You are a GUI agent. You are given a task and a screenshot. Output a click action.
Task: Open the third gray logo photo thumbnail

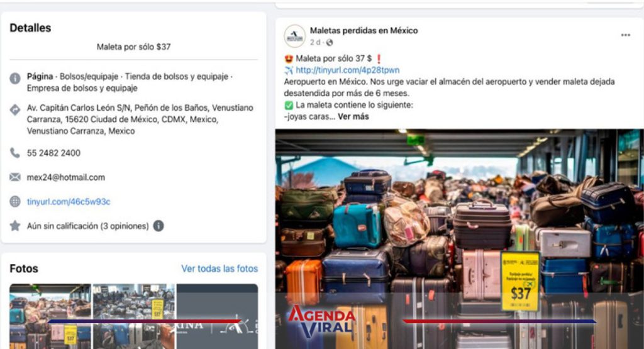click(x=217, y=316)
